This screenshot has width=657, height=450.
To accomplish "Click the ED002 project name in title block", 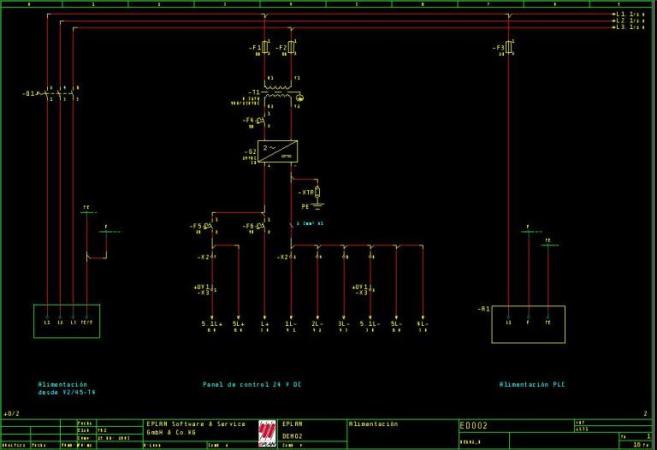I will 473,426.
